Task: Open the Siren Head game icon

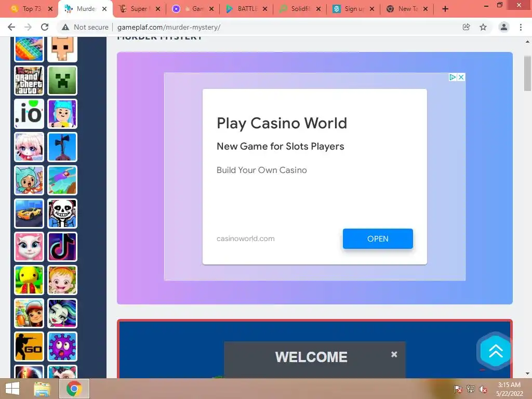Action: (62, 147)
